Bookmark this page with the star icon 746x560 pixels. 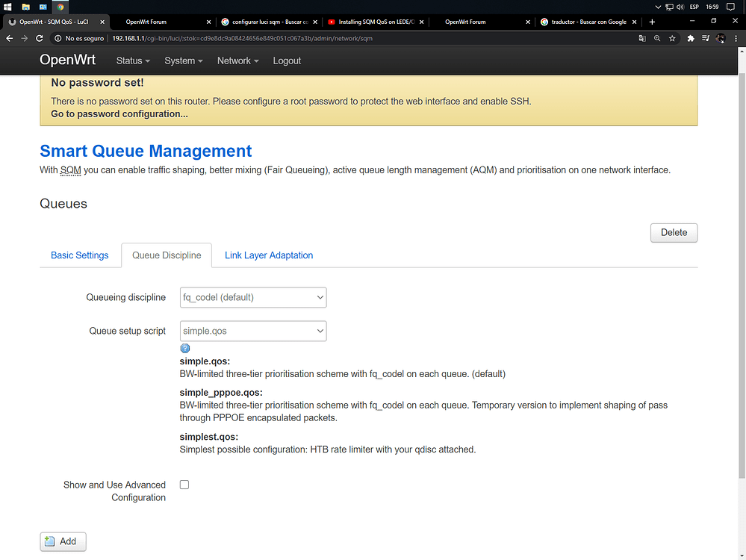coord(672,38)
